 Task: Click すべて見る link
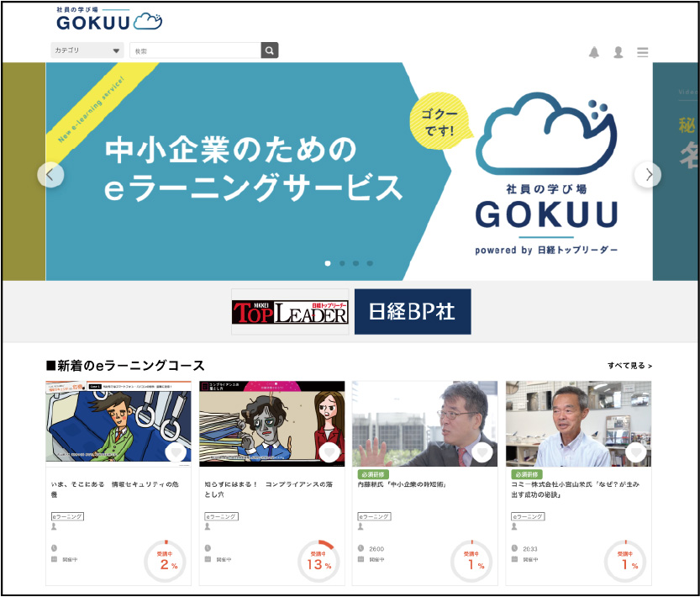coord(629,366)
